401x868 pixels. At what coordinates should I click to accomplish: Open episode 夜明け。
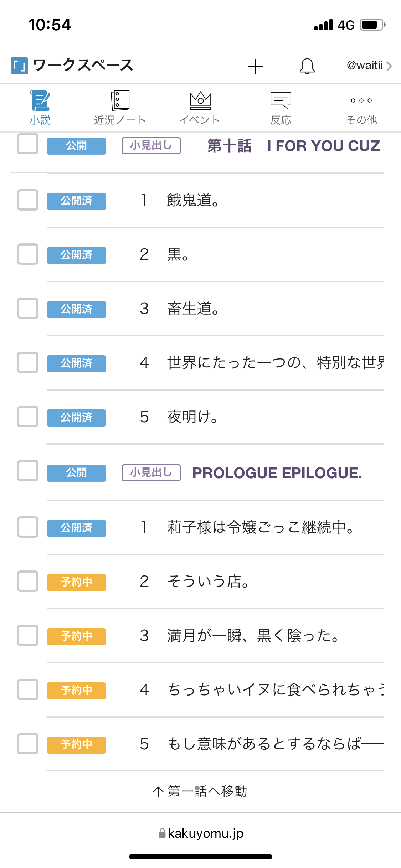(x=192, y=417)
